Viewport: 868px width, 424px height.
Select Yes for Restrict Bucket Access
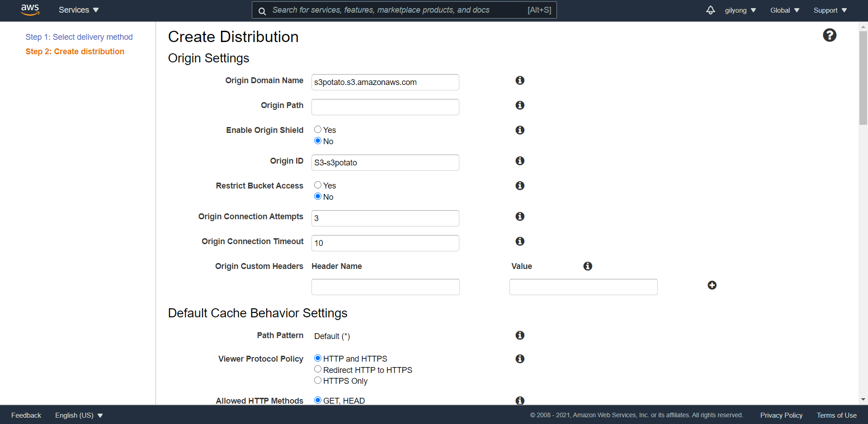[318, 185]
